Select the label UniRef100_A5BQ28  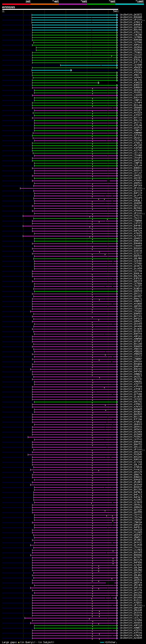coord(131,352)
